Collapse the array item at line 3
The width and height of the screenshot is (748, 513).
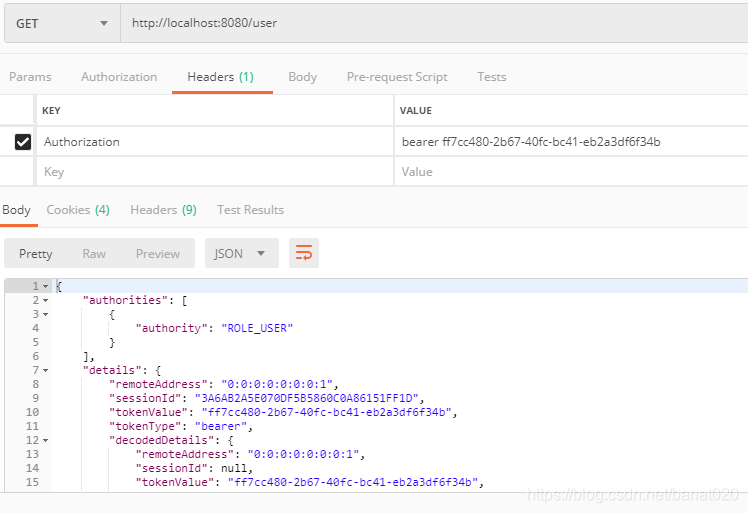pyautogui.click(x=45, y=314)
